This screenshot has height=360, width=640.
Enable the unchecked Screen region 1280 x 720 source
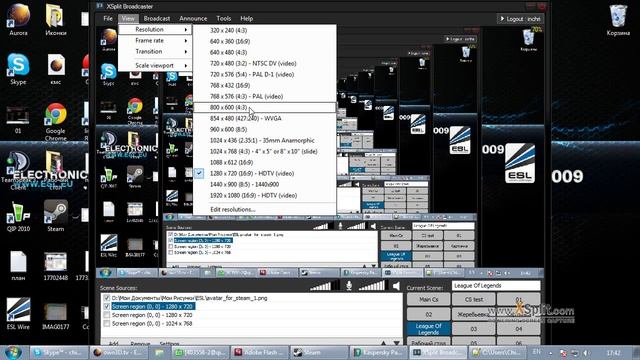[x=107, y=315]
